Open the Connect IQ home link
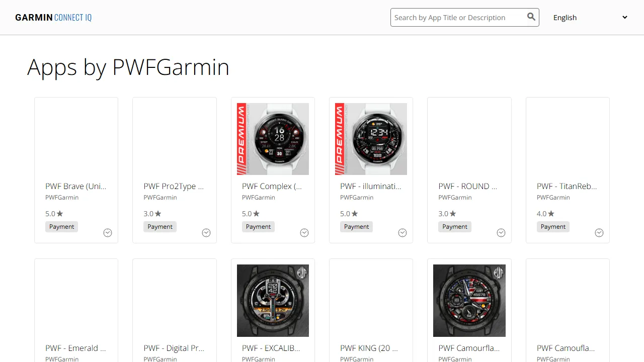Viewport: 644px width, 362px height. pyautogui.click(x=72, y=17)
